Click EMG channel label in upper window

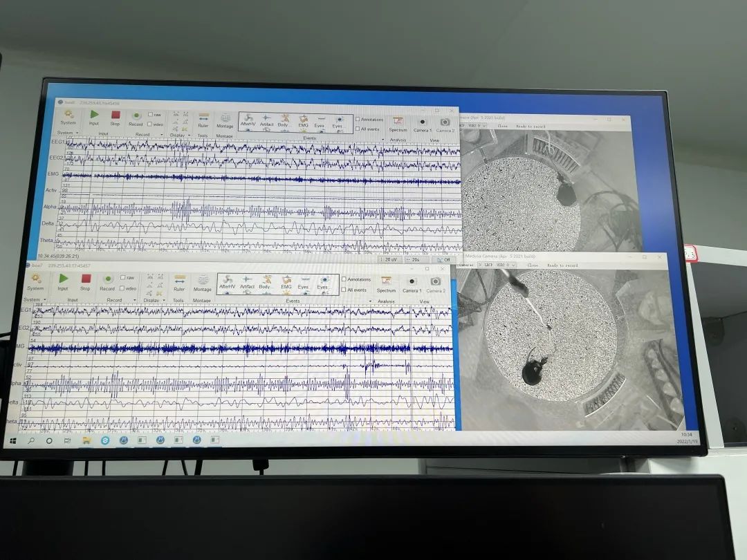pyautogui.click(x=53, y=174)
